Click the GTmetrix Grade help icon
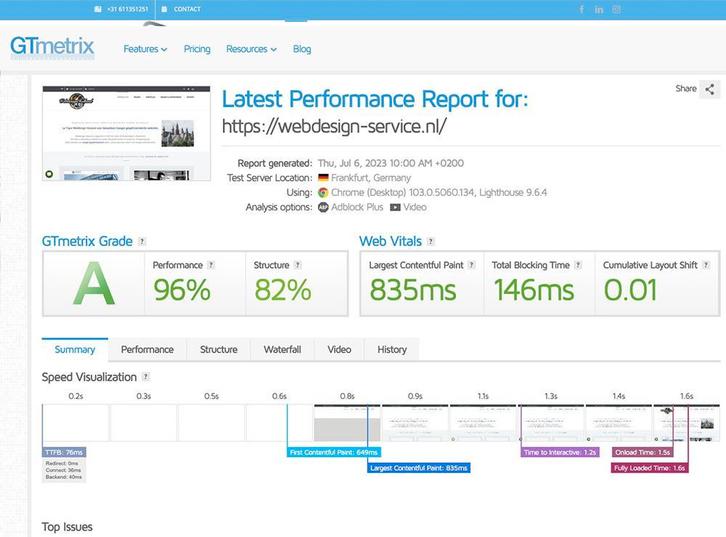 (x=142, y=241)
